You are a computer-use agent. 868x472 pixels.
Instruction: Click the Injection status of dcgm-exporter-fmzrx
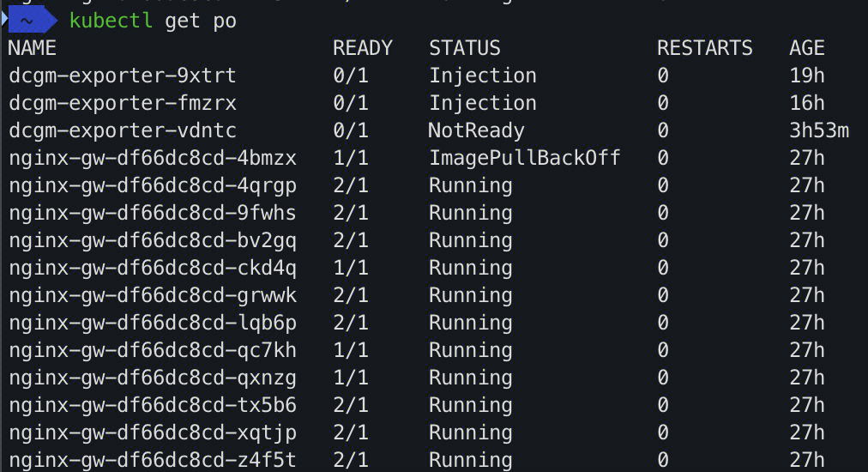click(483, 103)
